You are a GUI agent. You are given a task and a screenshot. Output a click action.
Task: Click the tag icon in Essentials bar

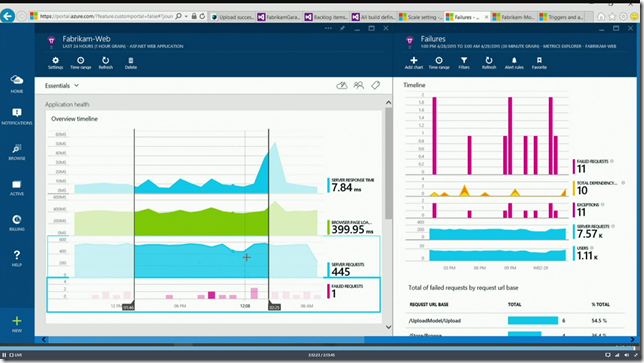click(375, 85)
